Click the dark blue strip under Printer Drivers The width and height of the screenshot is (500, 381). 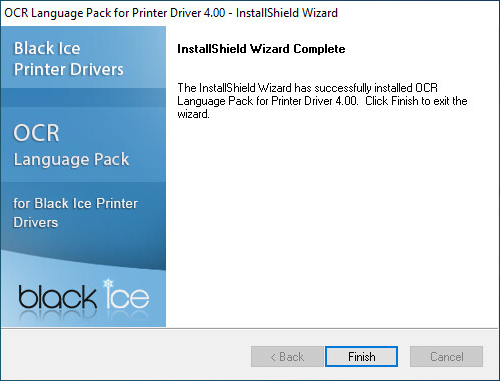pos(83,97)
